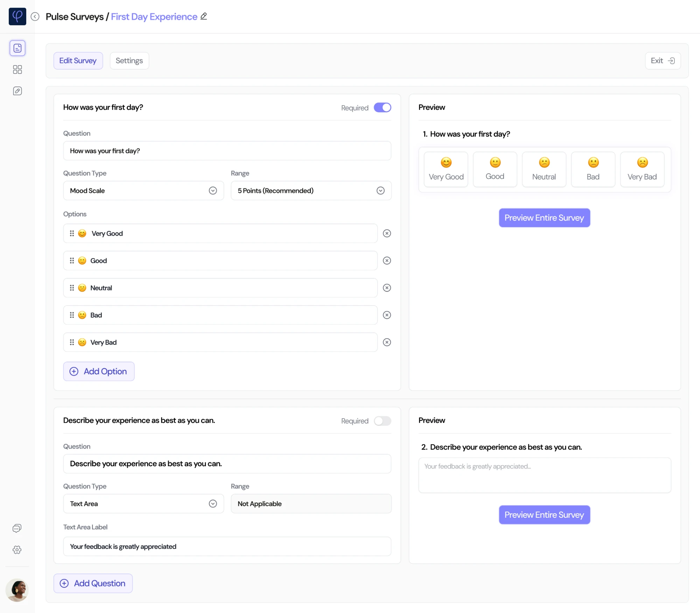
Task: Open the edit note icon in sidebar
Action: tap(17, 91)
